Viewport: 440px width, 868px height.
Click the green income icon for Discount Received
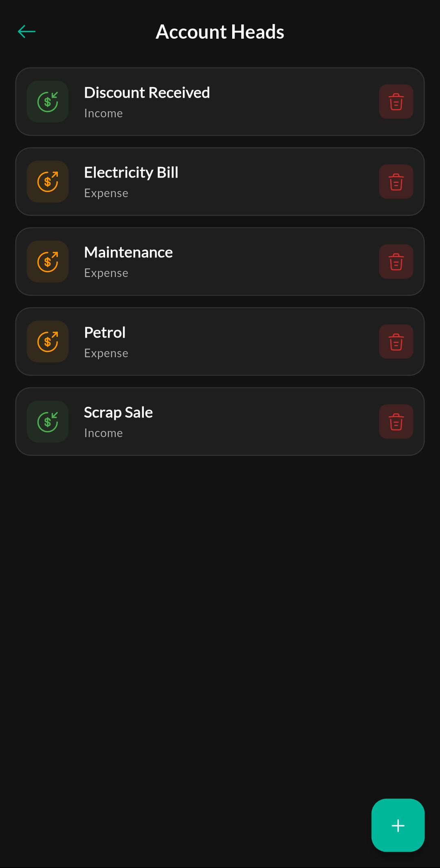click(x=48, y=102)
